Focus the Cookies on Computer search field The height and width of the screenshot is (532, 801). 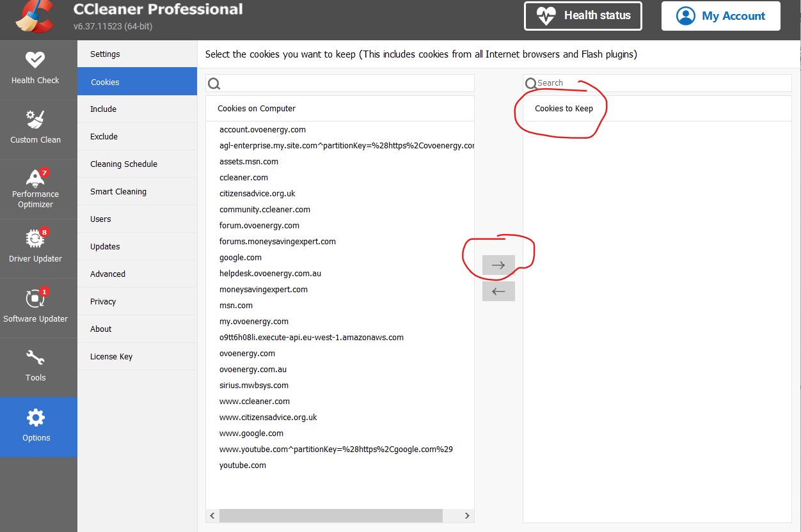click(x=340, y=83)
